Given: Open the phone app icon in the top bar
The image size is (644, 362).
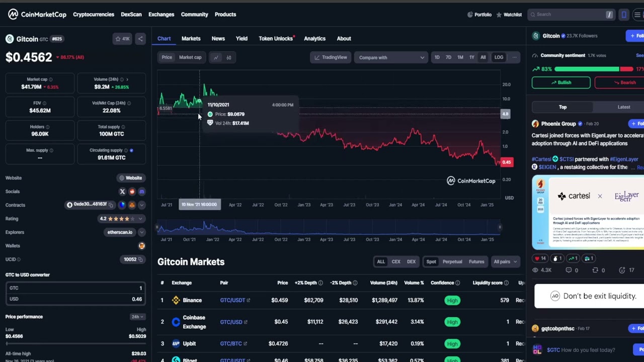Looking at the screenshot, I should click(624, 15).
